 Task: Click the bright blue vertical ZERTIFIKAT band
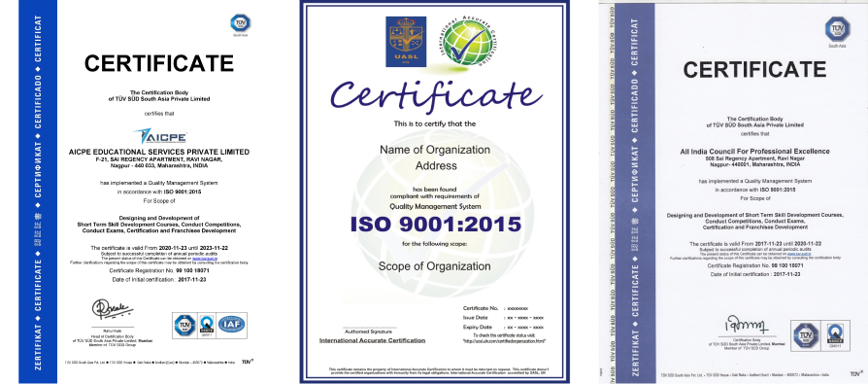click(38, 192)
